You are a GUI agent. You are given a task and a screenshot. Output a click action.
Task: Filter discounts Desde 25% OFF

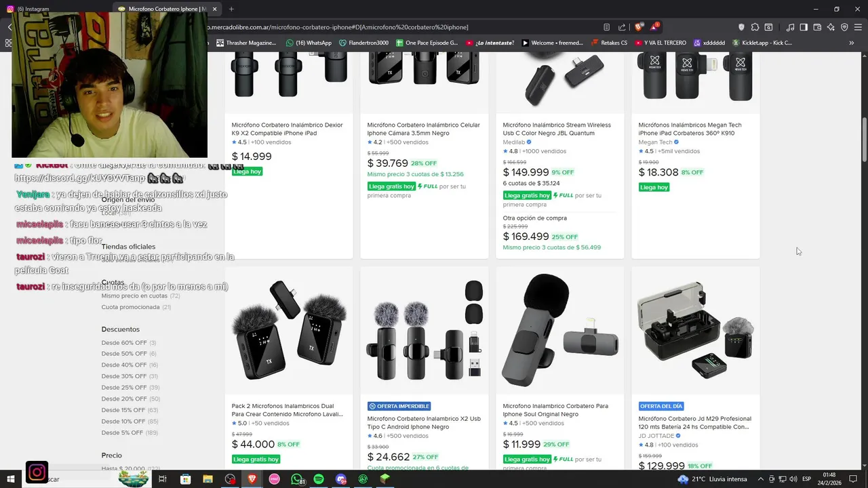point(131,388)
